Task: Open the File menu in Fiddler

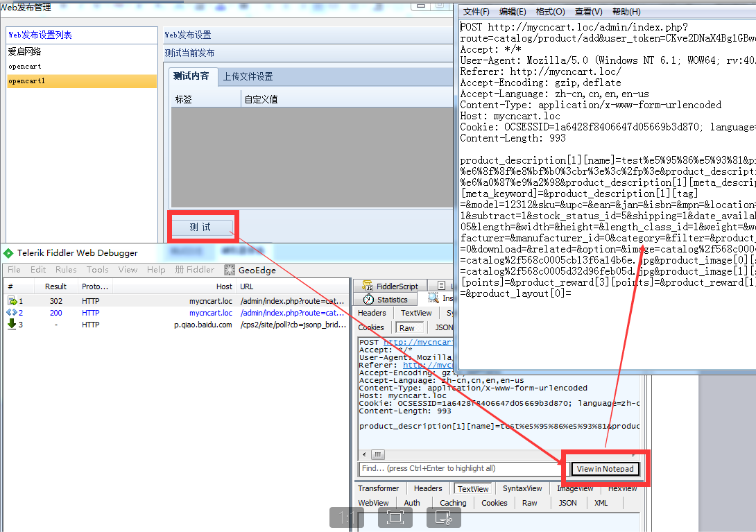Action: point(14,270)
